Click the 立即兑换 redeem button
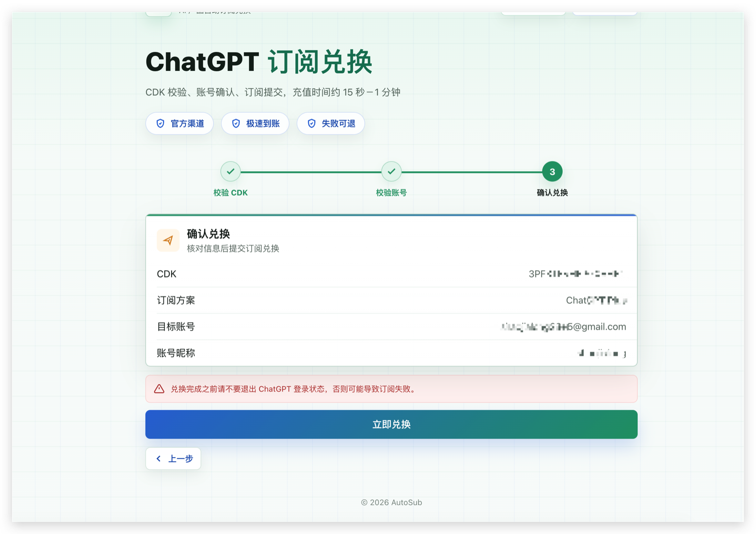 (x=391, y=424)
